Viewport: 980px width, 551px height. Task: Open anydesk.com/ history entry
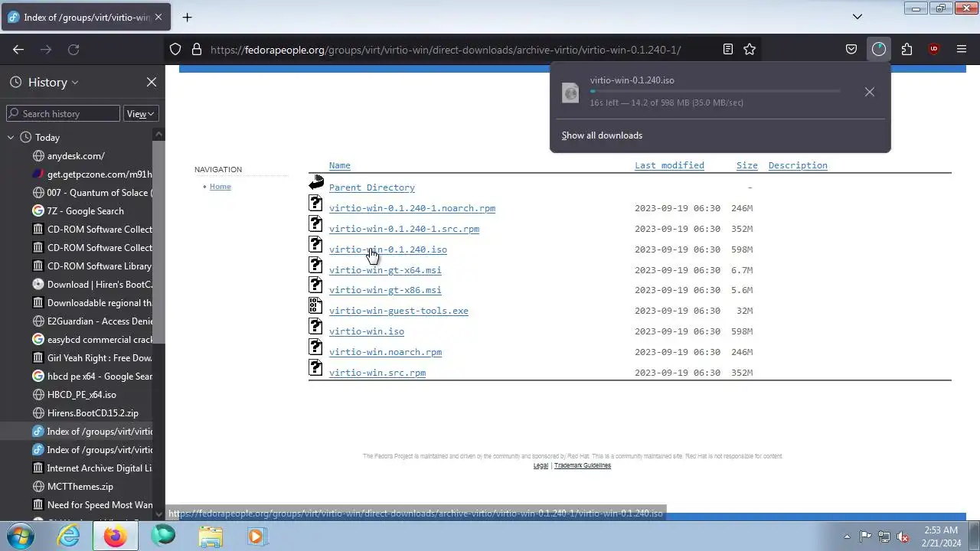pos(76,156)
